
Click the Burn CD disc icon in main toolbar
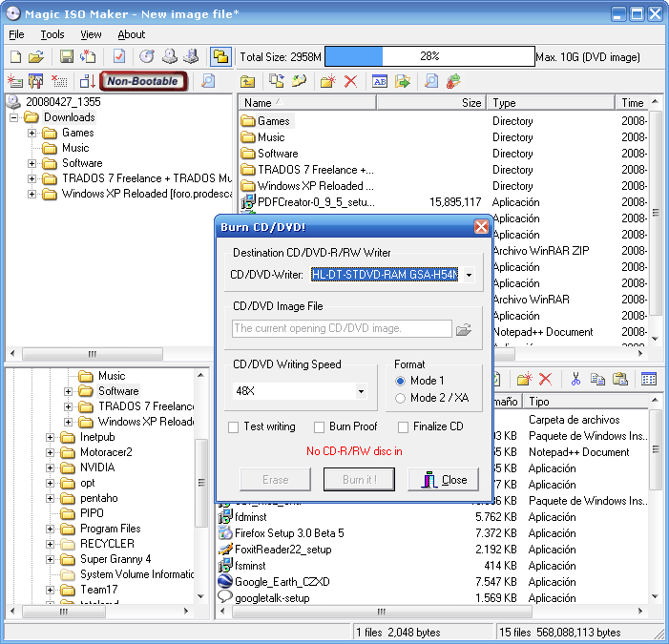tap(147, 56)
